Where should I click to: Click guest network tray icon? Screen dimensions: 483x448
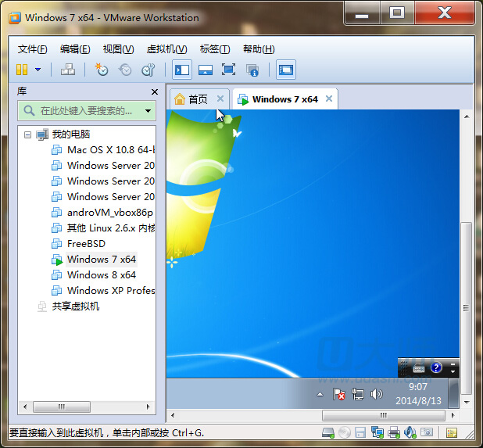coord(358,394)
